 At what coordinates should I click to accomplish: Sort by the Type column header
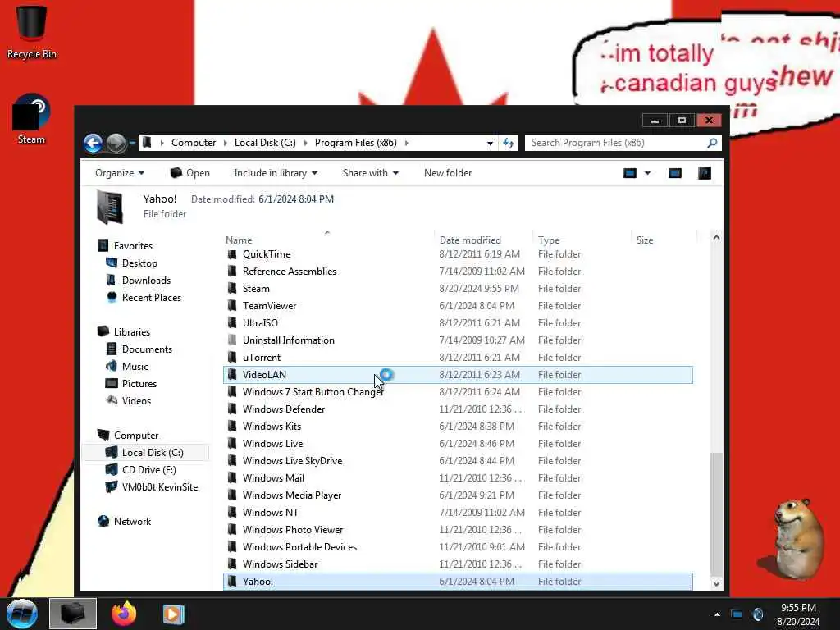pos(583,240)
